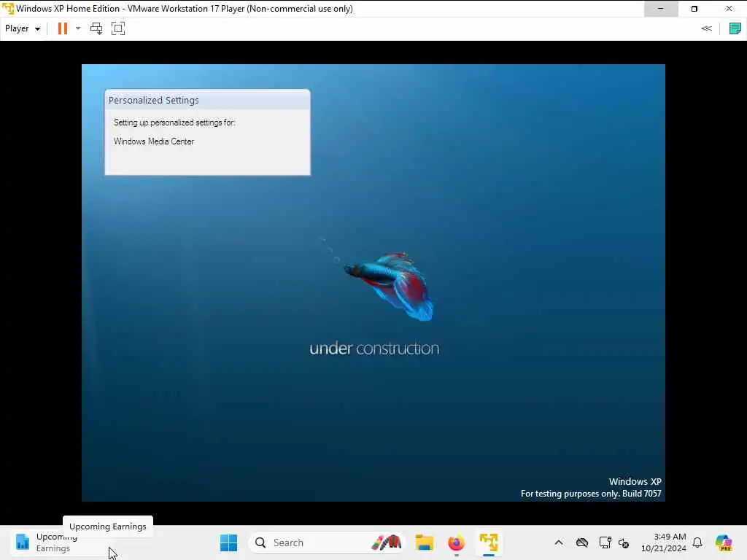The image size is (747, 560).
Task: Open the display/network tray icon
Action: click(x=605, y=542)
